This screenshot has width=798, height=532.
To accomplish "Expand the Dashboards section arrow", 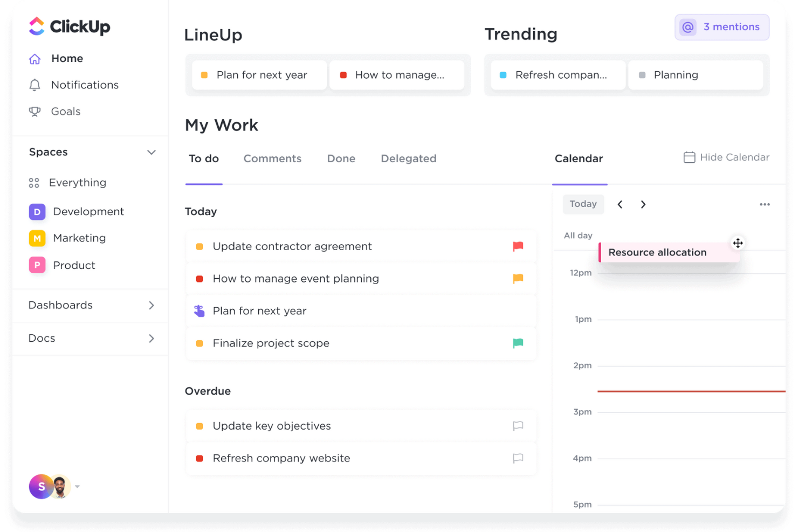I will point(152,306).
